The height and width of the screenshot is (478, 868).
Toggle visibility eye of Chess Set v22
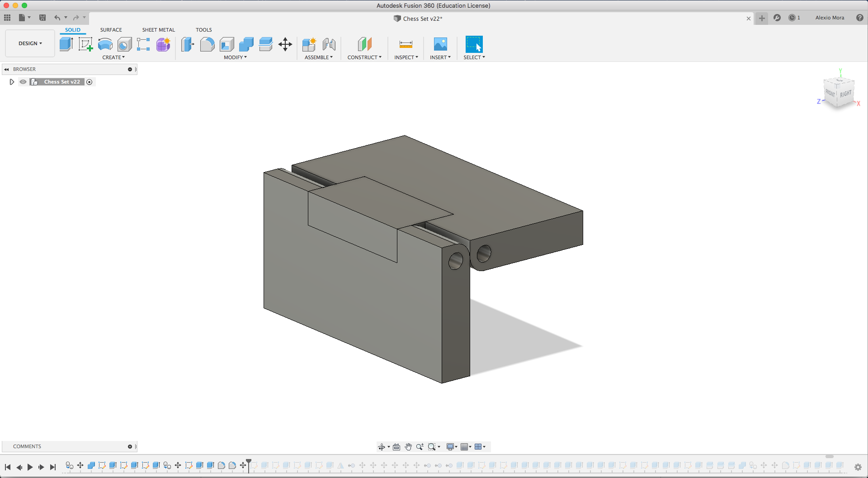[23, 82]
